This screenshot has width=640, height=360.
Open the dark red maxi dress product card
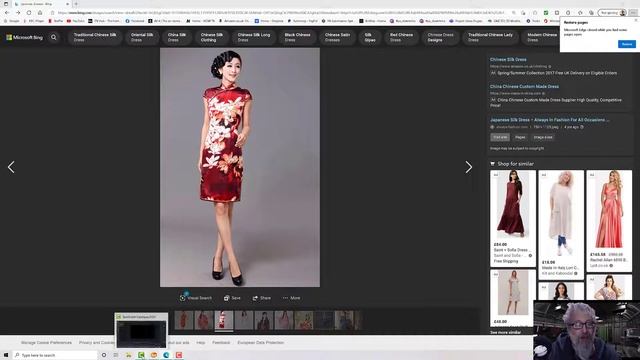pos(513,218)
